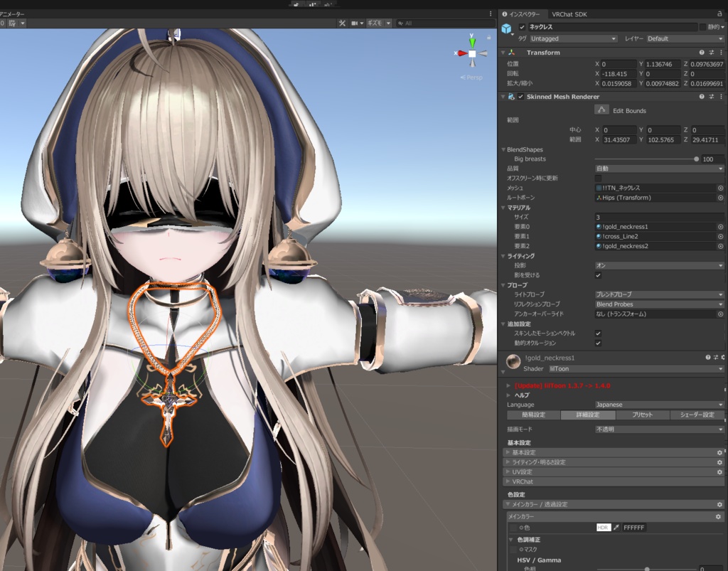Collapse the マテリアル foldout

503,208
